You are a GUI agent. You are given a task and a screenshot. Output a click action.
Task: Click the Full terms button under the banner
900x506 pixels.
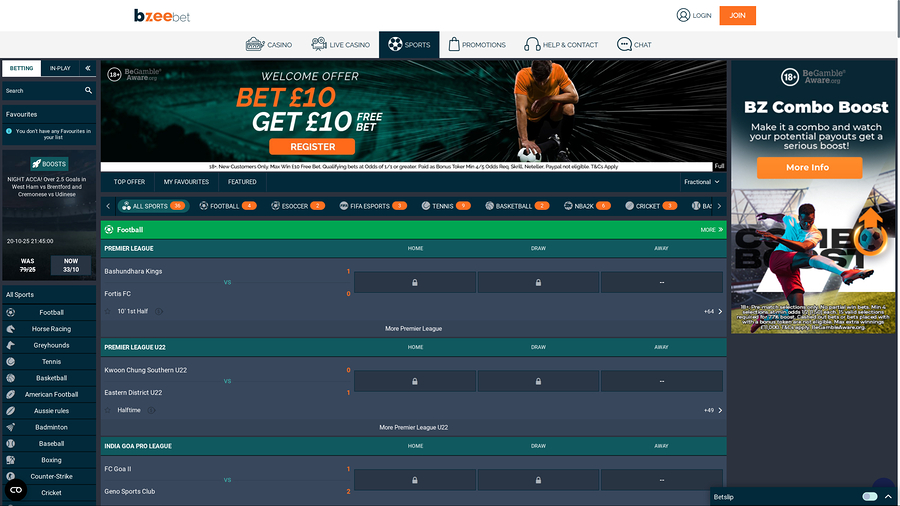coord(719,166)
